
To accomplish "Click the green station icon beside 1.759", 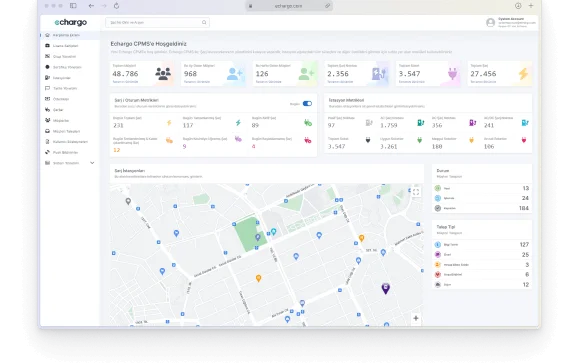I will point(421,122).
